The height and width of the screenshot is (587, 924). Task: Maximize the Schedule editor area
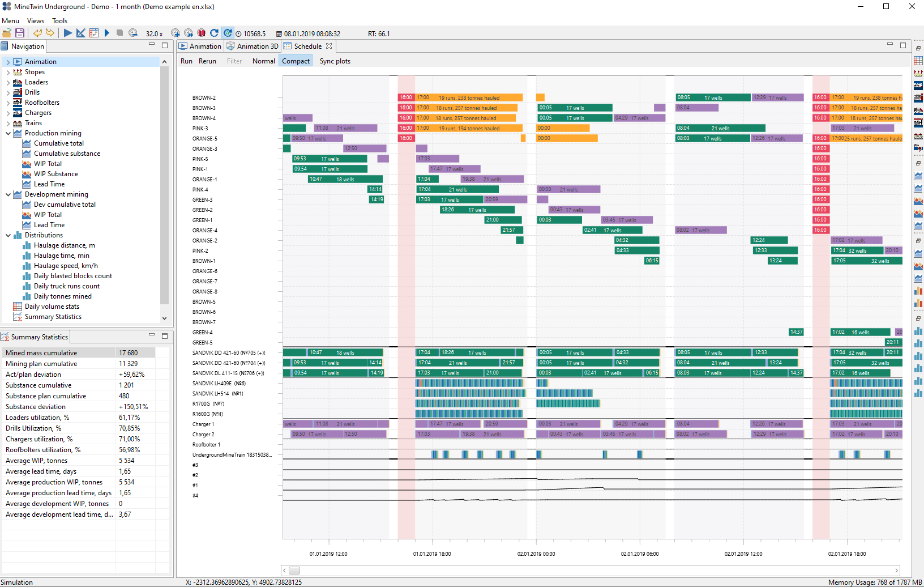click(x=903, y=45)
